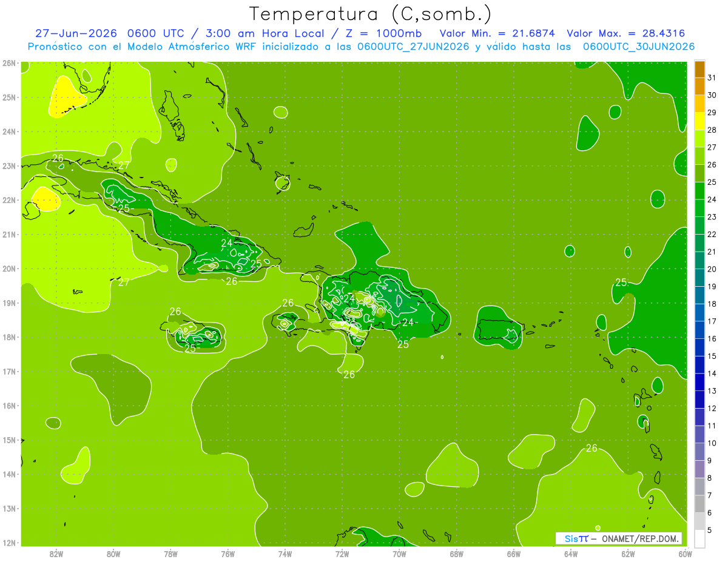Click the "20N" latitude label
This screenshot has width=728, height=562.
pyautogui.click(x=8, y=269)
